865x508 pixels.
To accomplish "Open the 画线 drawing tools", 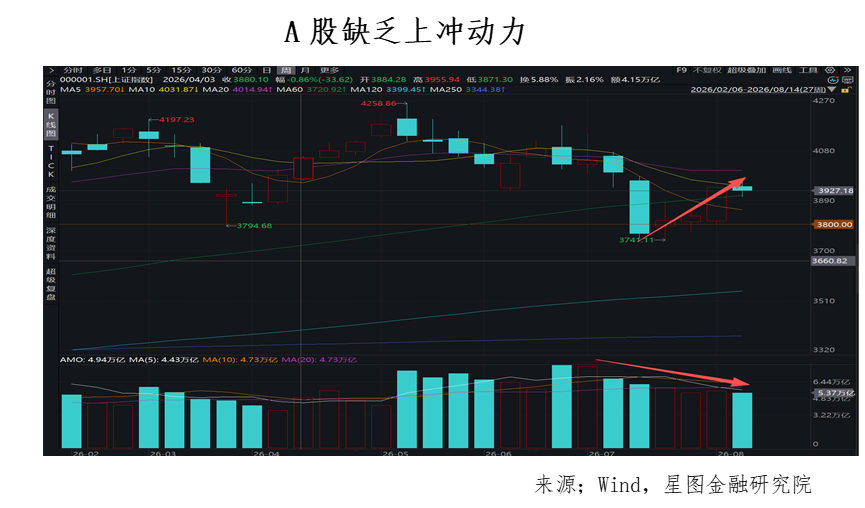I will (782, 71).
